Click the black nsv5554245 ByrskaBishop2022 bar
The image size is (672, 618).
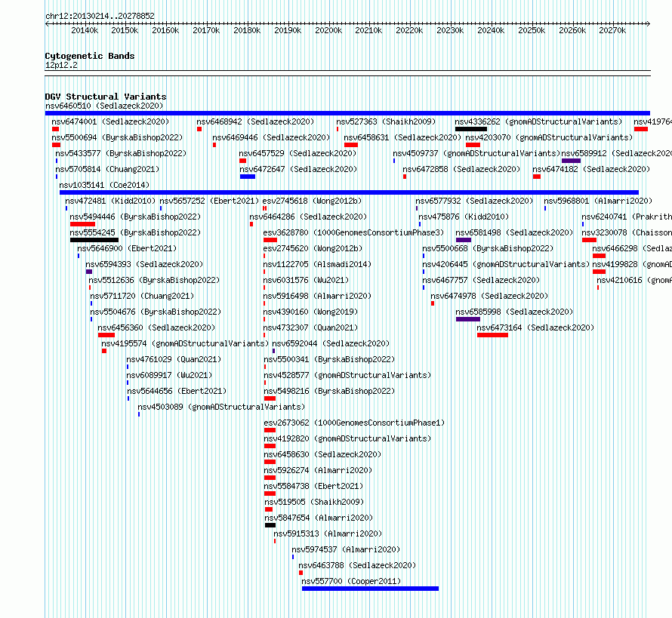[94, 240]
